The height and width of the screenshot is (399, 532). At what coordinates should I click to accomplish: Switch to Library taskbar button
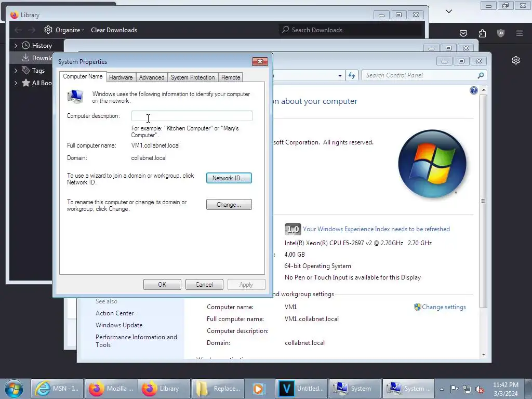click(165, 389)
